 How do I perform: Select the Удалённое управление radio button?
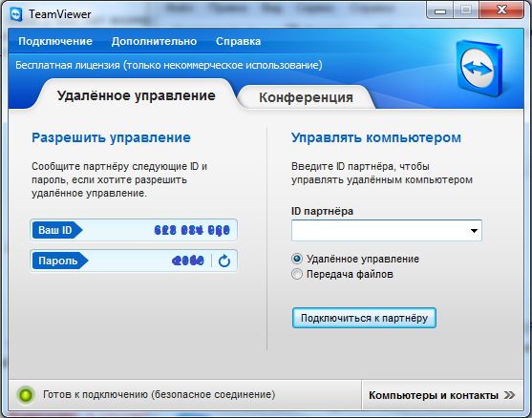point(296,259)
